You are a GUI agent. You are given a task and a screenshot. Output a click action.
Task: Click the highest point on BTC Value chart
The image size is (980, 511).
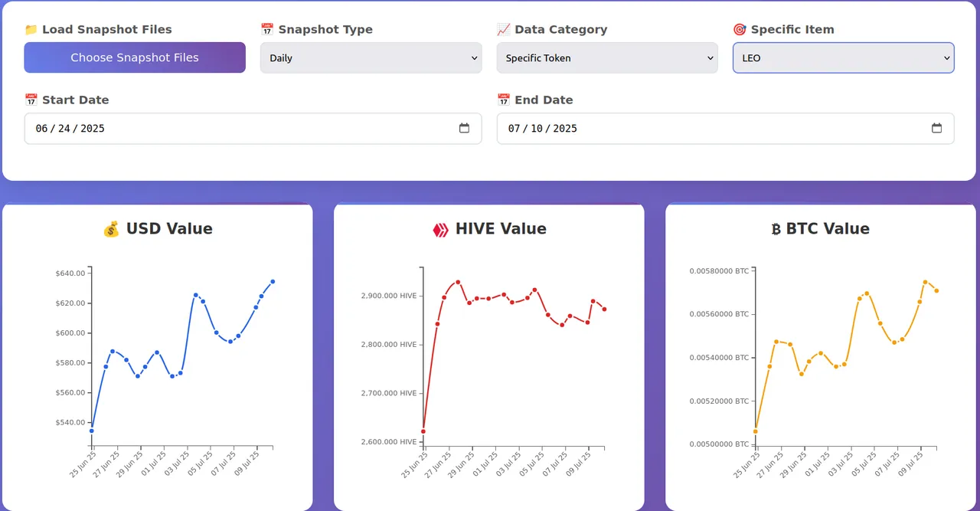[925, 282]
